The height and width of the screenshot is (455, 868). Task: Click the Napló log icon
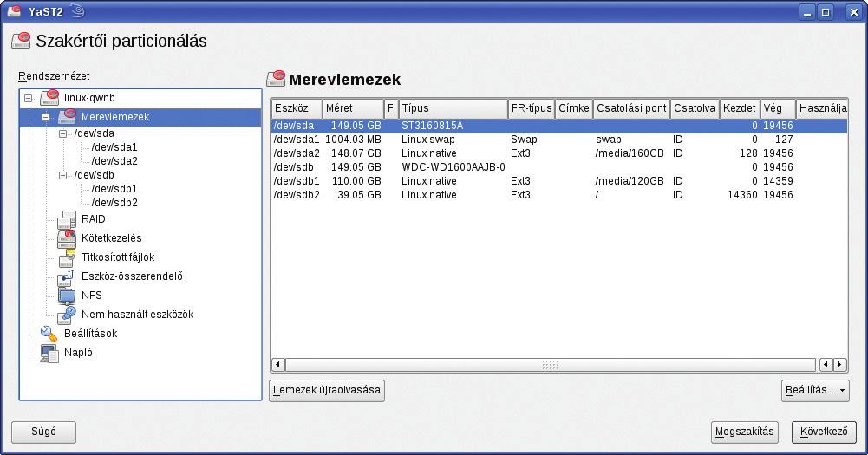click(x=49, y=353)
